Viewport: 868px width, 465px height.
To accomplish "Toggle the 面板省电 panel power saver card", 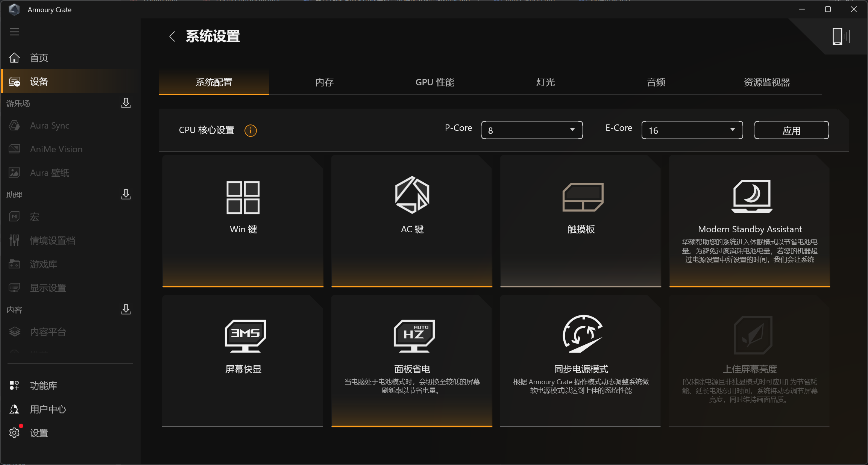I will [412, 361].
